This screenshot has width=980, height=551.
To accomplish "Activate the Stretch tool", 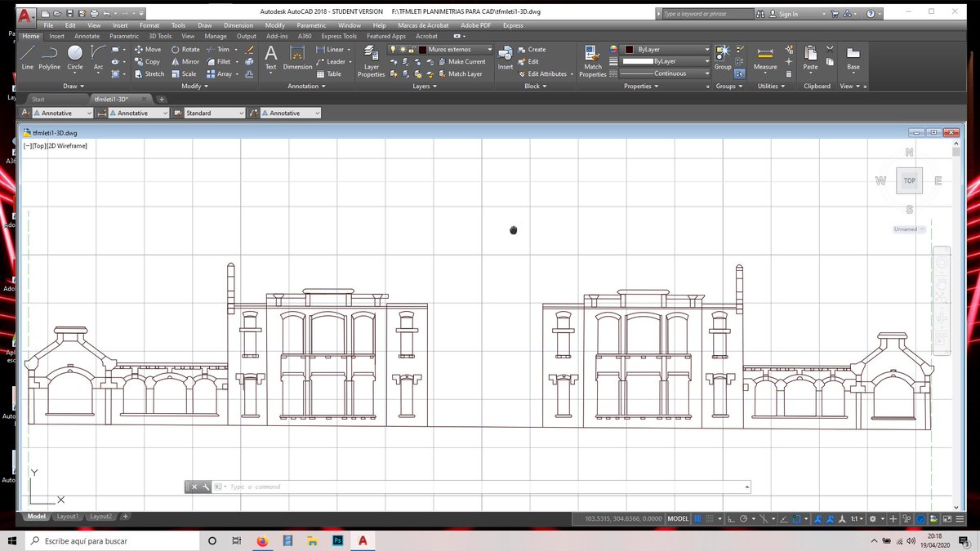I will (149, 73).
